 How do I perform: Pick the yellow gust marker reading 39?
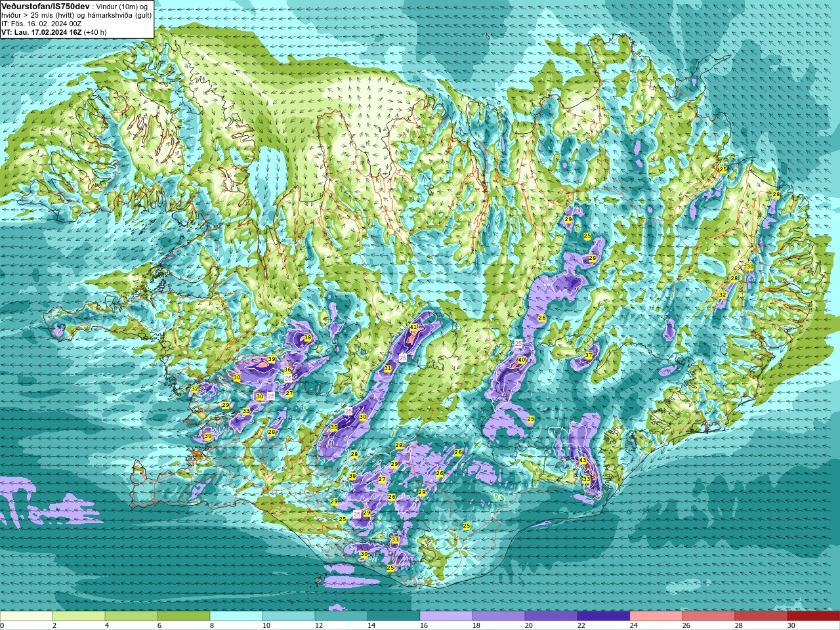pos(272,360)
